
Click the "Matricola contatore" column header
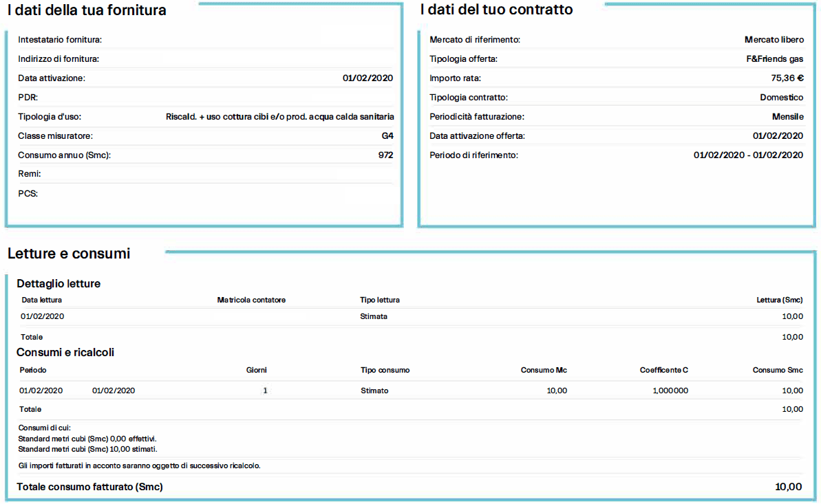click(251, 300)
